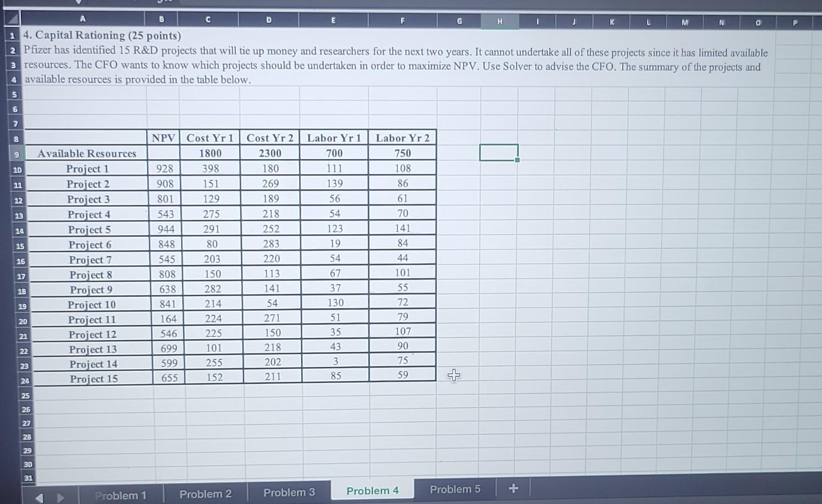Image resolution: width=822 pixels, height=504 pixels.
Task: Click the fill handle of cell H9
Action: point(517,160)
